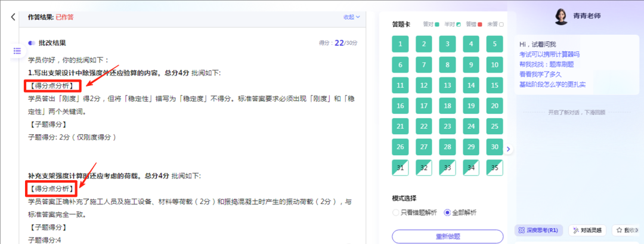Click the 答错 legend indicator
This screenshot has height=244, width=644.
pos(474,24)
